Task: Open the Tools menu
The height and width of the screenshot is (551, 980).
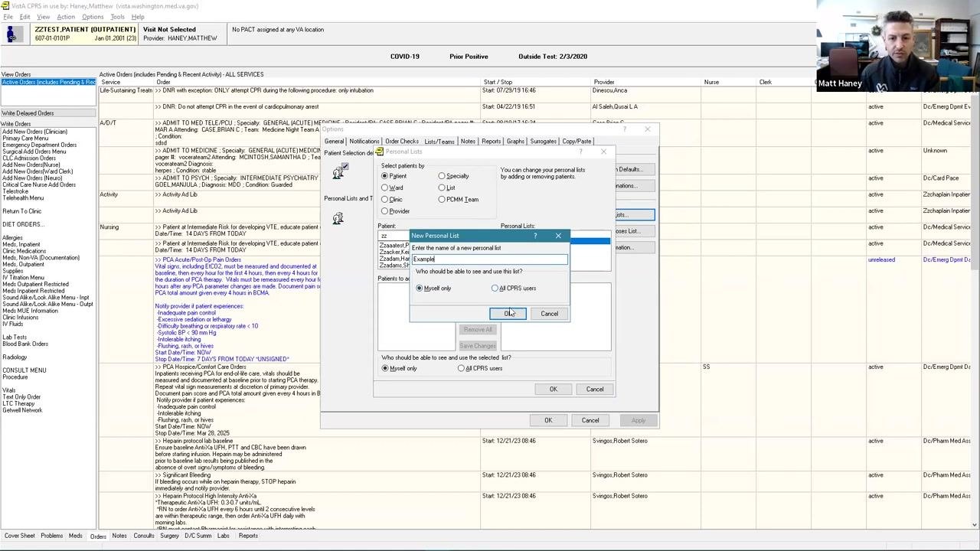Action: pos(117,17)
